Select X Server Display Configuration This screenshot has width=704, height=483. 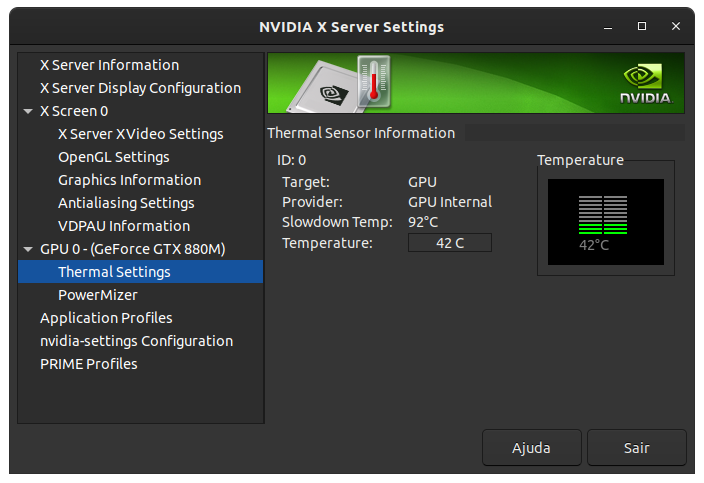pyautogui.click(x=141, y=88)
